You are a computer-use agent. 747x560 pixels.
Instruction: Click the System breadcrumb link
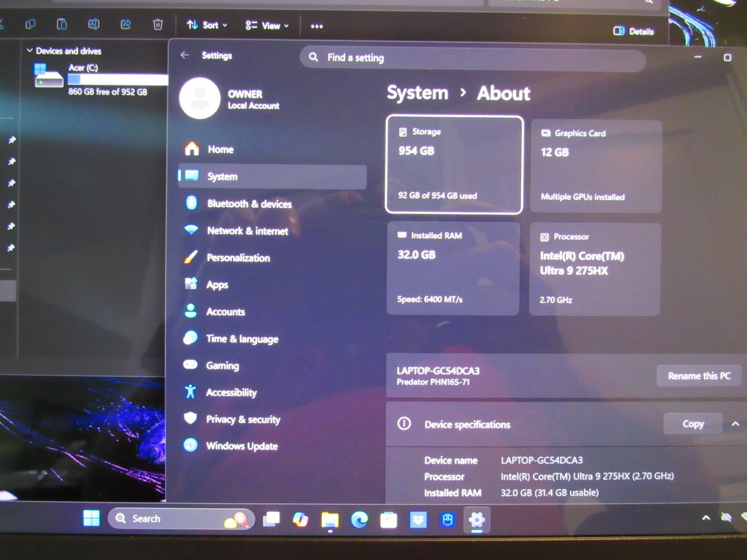coord(417,92)
